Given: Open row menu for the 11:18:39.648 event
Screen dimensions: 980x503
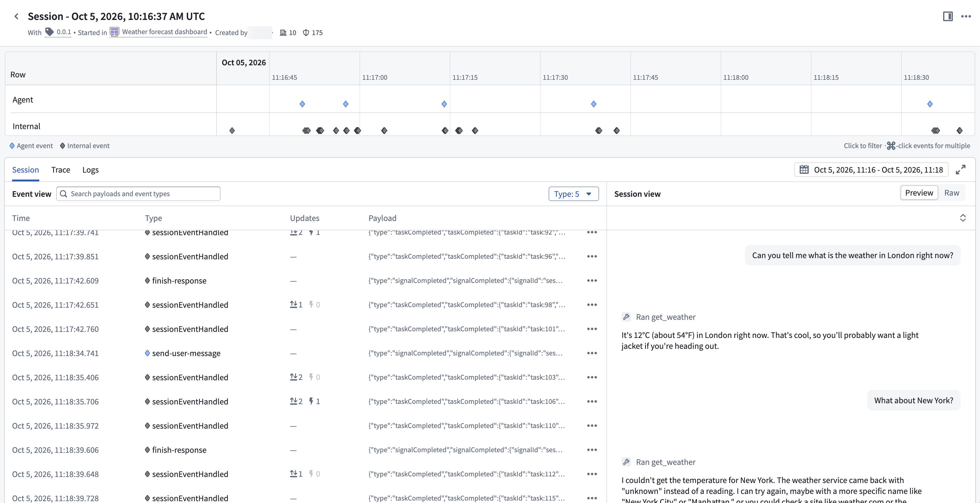Looking at the screenshot, I should tap(592, 474).
